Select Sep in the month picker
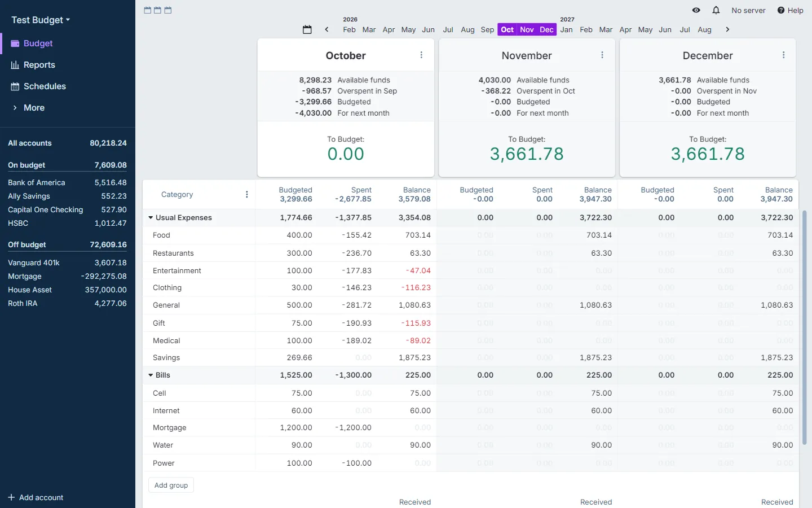The height and width of the screenshot is (508, 812). pos(487,29)
